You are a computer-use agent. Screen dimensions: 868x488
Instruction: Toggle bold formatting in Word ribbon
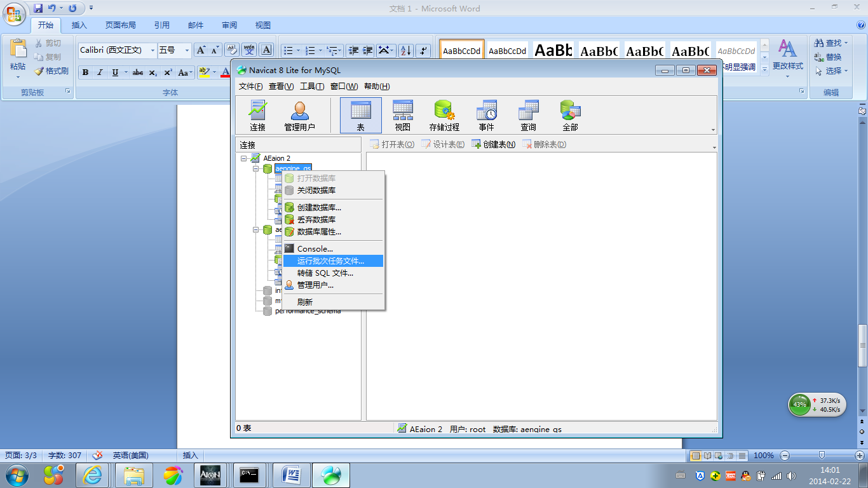[85, 72]
